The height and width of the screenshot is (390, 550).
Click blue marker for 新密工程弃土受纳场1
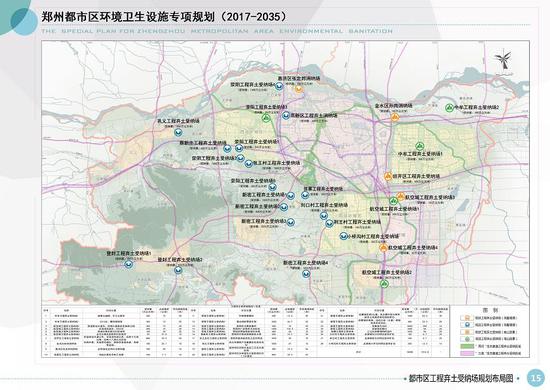pos(290,196)
